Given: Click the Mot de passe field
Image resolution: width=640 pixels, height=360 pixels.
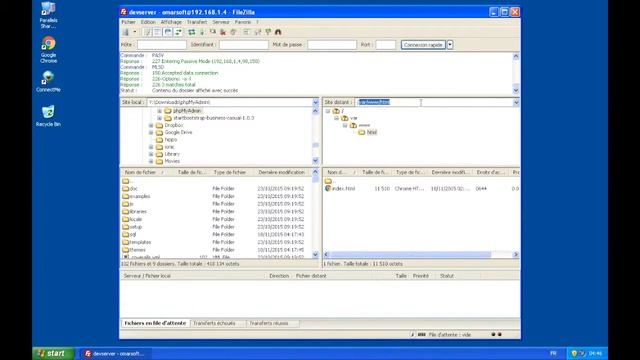Looking at the screenshot, I should [x=332, y=45].
